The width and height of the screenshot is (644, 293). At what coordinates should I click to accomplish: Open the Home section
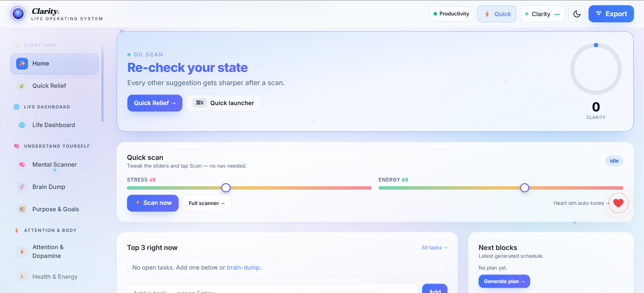pos(54,64)
